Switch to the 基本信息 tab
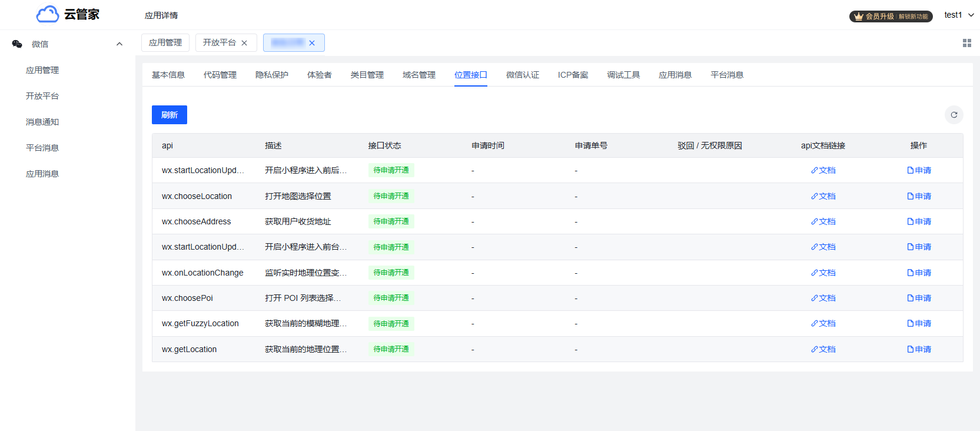 coord(168,75)
